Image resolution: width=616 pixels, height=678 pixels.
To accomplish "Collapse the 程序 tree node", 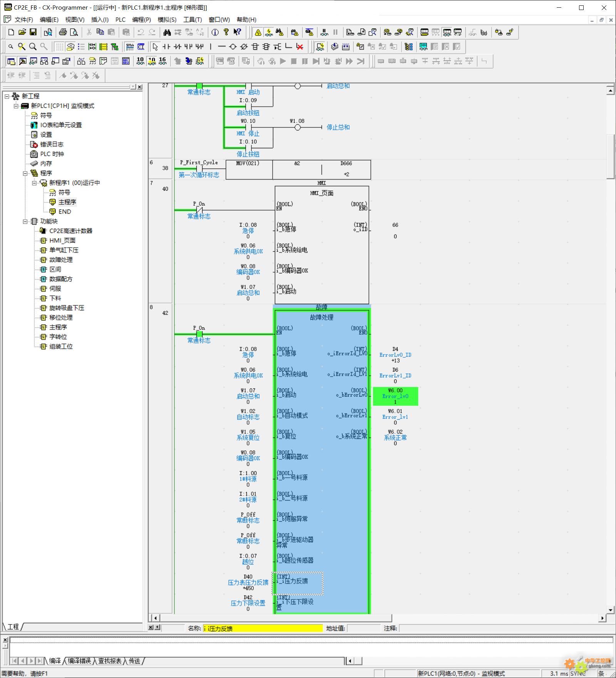I will pyautogui.click(x=25, y=173).
